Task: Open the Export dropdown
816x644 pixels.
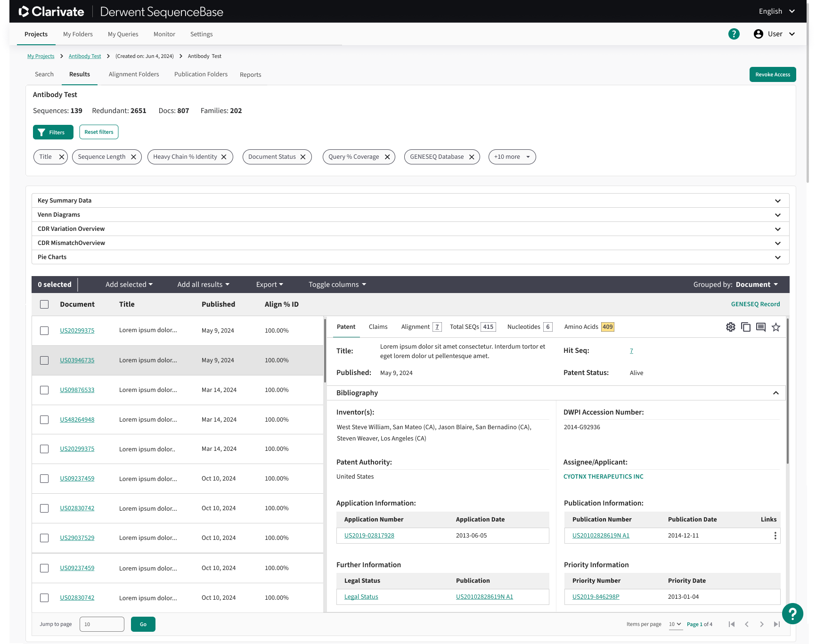Action: point(269,285)
